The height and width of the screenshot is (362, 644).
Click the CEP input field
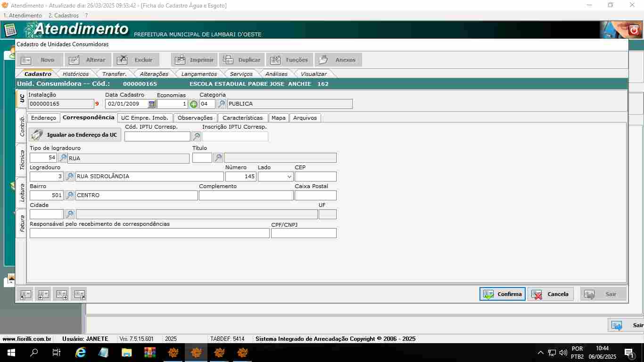point(315,177)
